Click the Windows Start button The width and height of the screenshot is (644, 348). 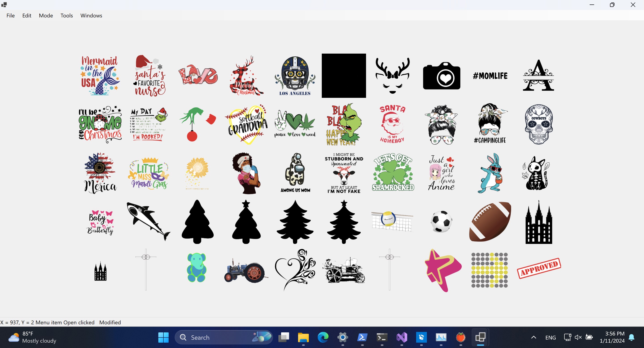[163, 337]
